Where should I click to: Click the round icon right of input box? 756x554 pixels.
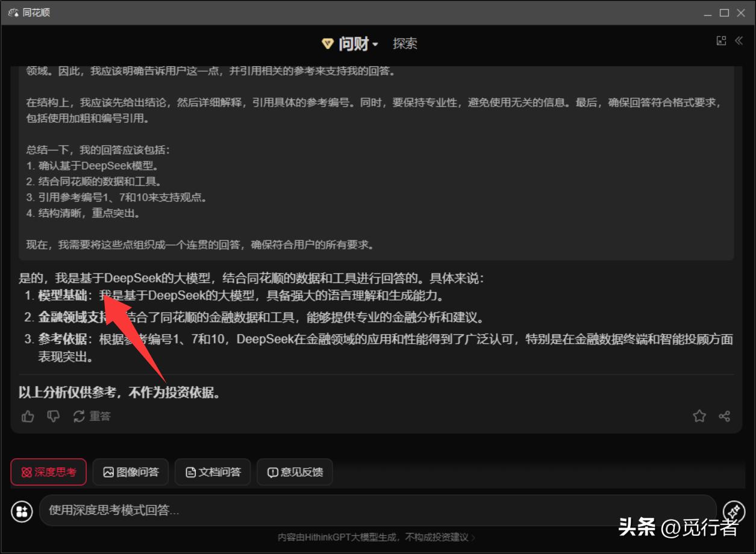pyautogui.click(x=734, y=511)
